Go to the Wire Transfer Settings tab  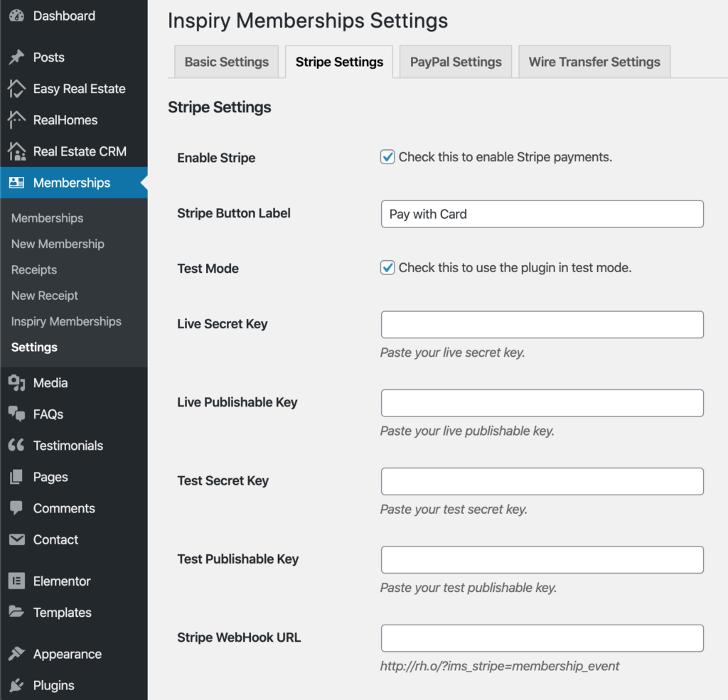click(594, 62)
